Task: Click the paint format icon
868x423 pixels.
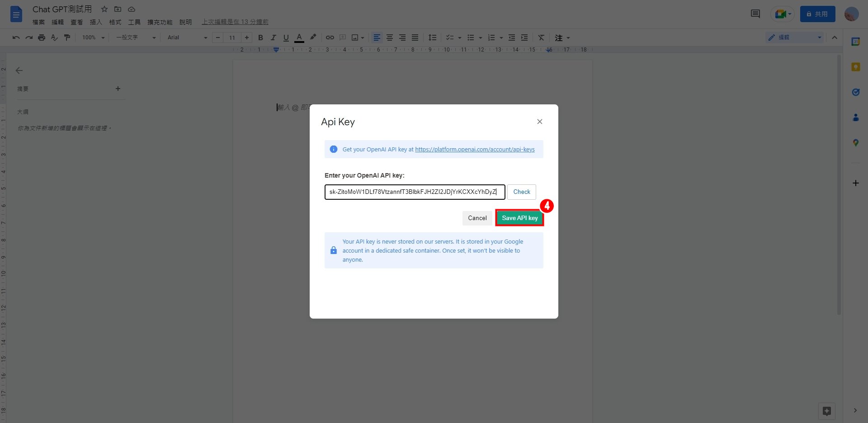Action: tap(67, 38)
